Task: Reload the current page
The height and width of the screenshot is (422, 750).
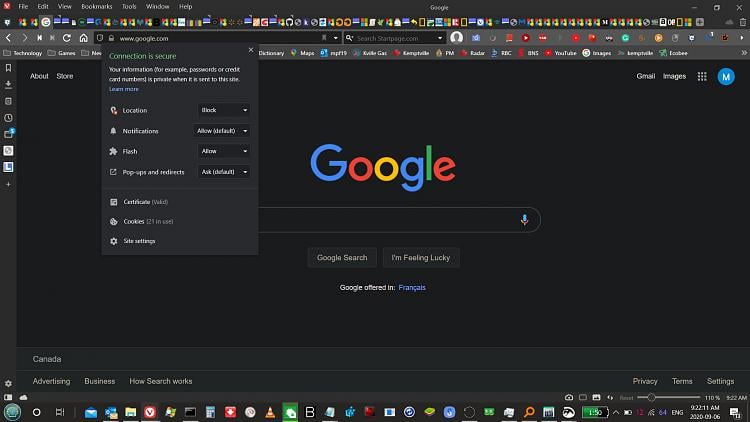Action: point(67,38)
